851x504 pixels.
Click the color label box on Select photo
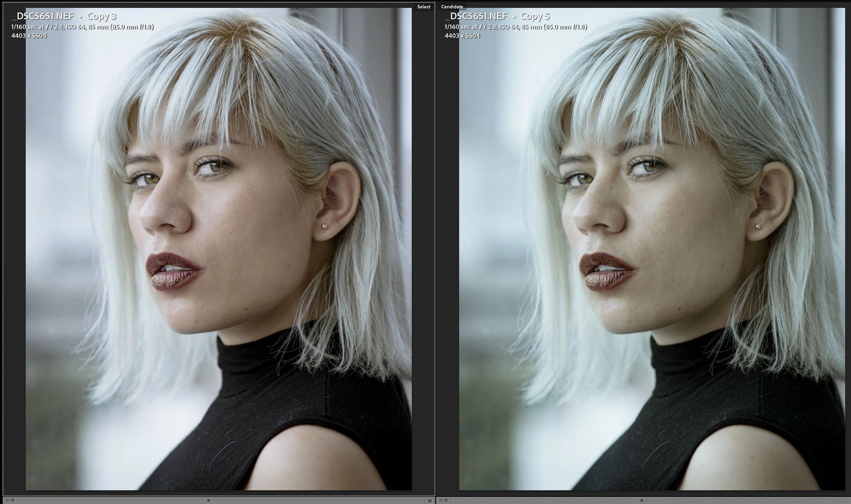click(x=420, y=501)
